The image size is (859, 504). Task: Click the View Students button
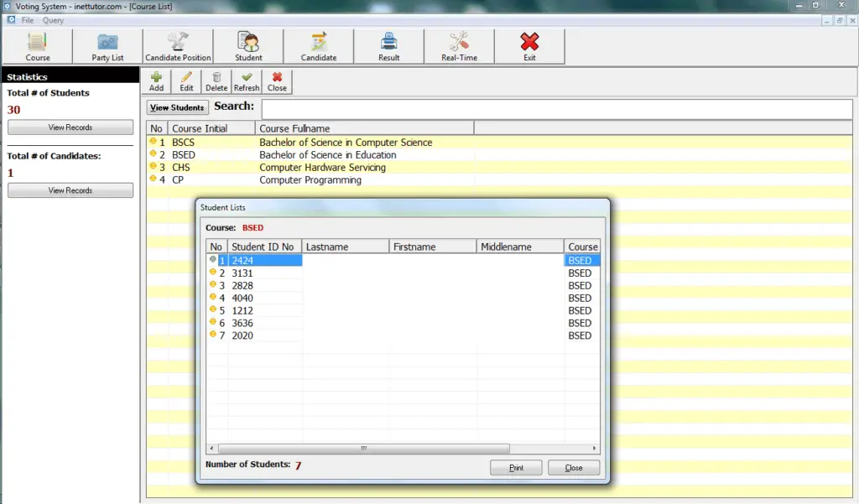tap(176, 107)
